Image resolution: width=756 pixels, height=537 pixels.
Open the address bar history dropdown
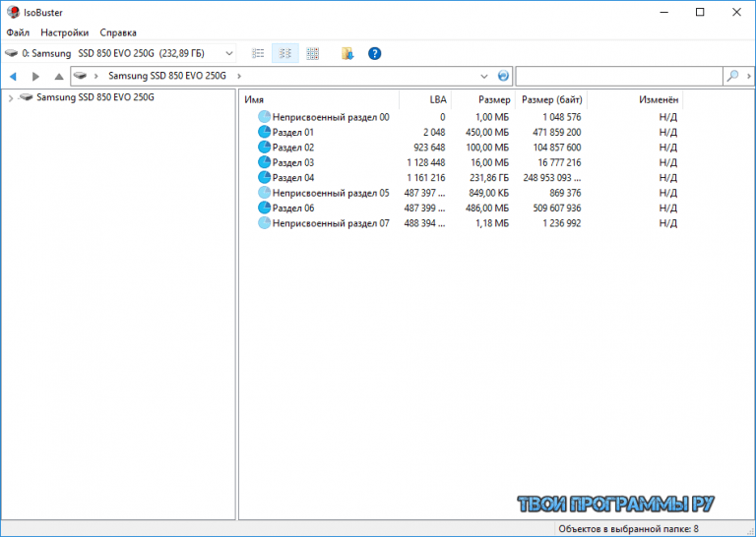(x=484, y=76)
